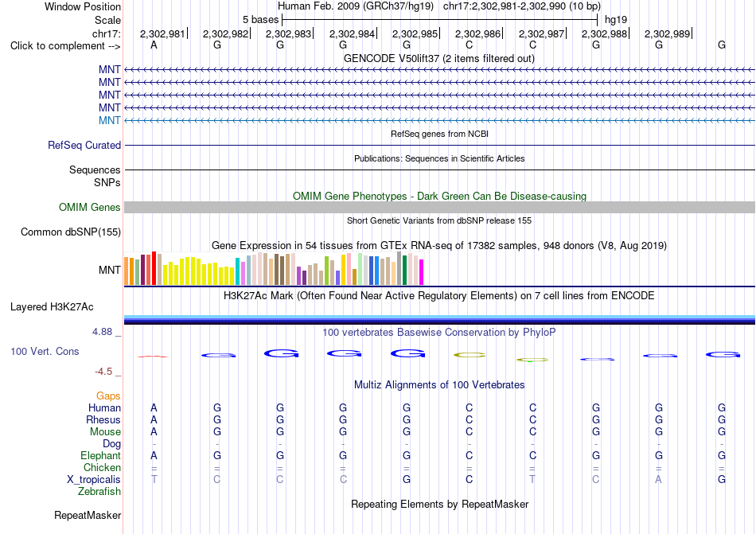This screenshot has height=534, width=756.
Task: Click the GENCODE V50lift37 track title
Action: [439, 58]
